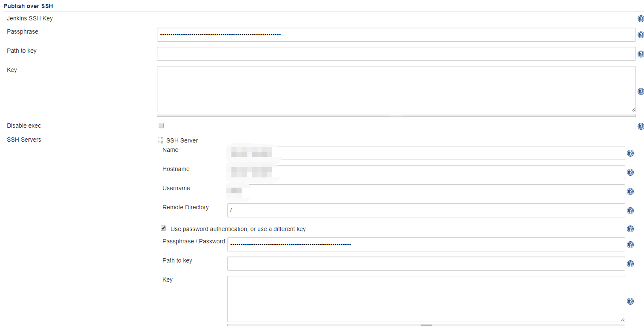Enable the Disable exec checkbox
This screenshot has width=644, height=331.
point(161,125)
